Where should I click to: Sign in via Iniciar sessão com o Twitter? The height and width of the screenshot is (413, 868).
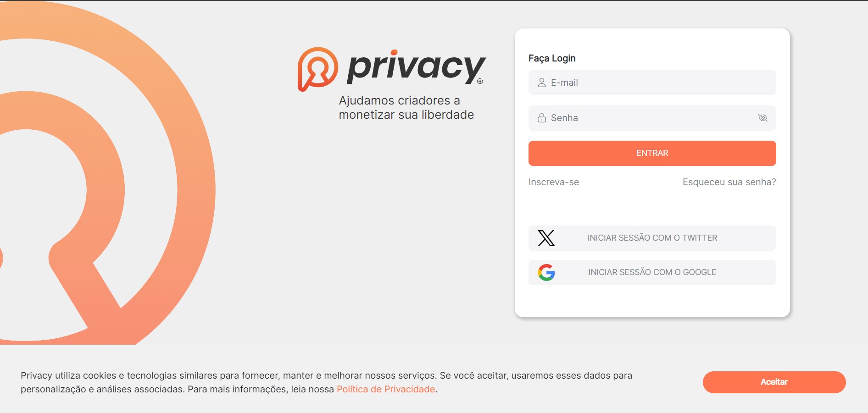(x=652, y=238)
